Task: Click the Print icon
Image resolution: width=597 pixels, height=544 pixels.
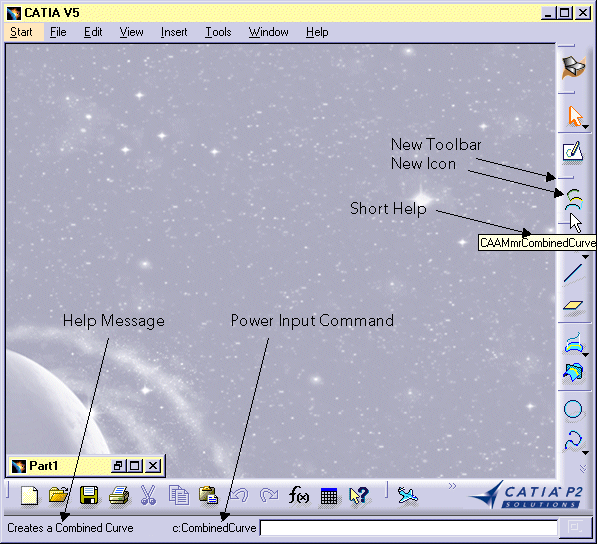Action: pyautogui.click(x=118, y=496)
